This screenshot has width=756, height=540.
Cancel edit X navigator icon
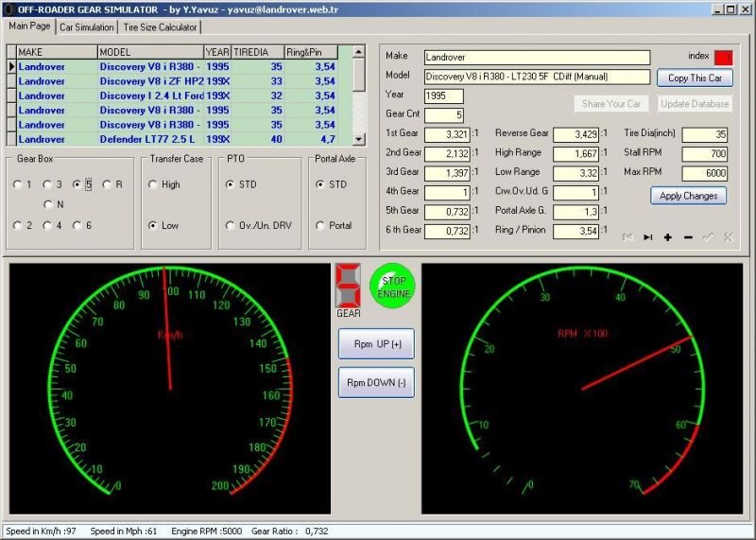click(x=728, y=237)
